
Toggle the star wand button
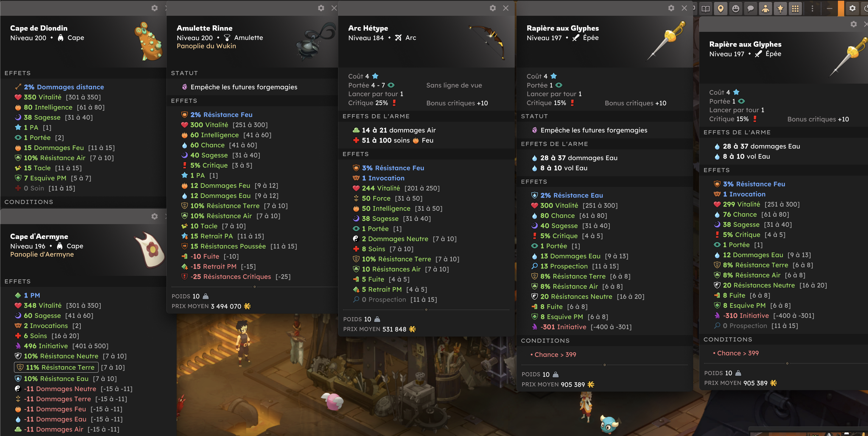pos(780,8)
